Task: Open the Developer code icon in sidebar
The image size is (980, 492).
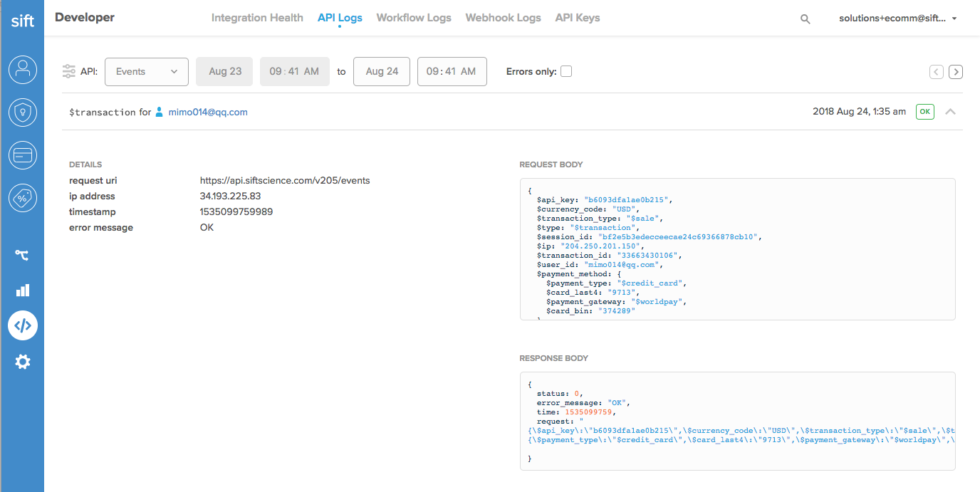Action: 22,325
